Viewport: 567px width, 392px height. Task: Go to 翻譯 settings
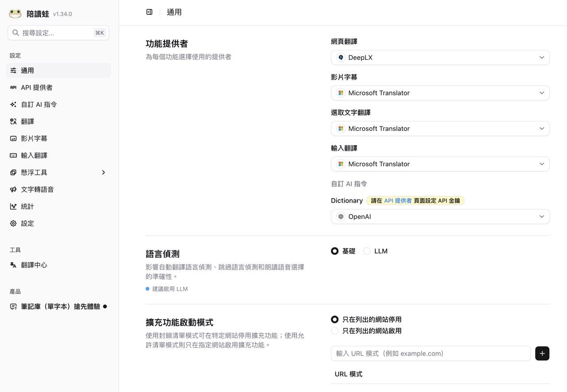pyautogui.click(x=58, y=121)
